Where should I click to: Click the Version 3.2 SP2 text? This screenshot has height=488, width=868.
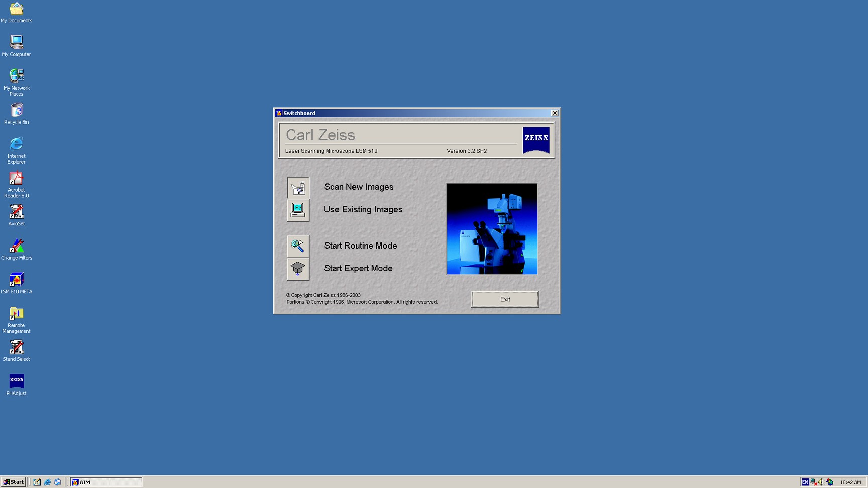(467, 151)
